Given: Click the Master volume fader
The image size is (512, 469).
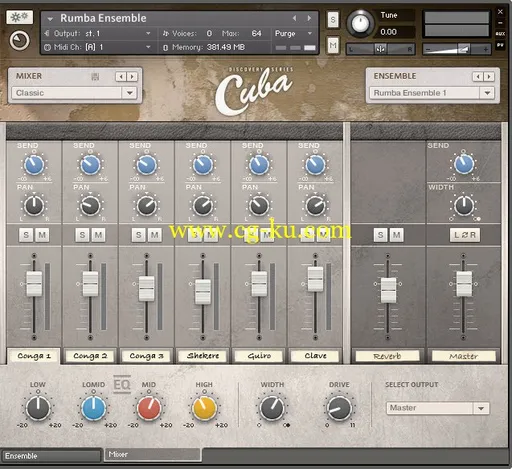Looking at the screenshot, I should tap(464, 284).
